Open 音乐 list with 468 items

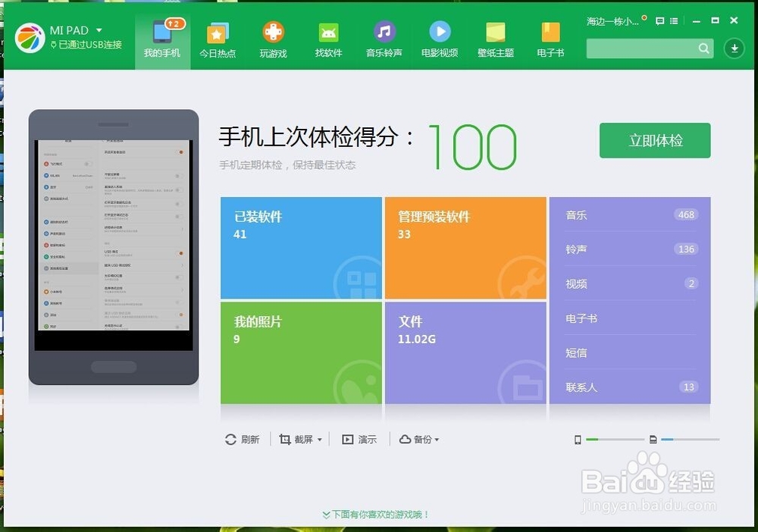pos(631,214)
